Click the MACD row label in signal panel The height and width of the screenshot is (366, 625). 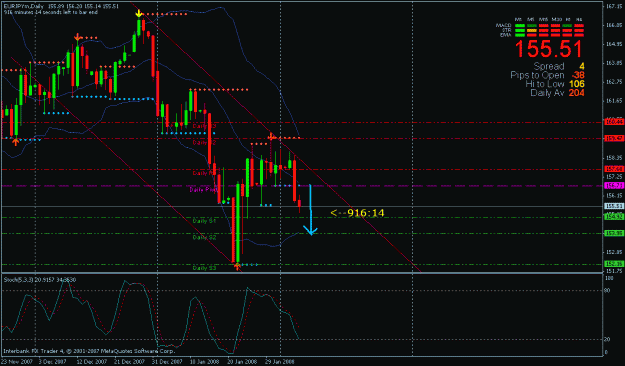point(503,25)
